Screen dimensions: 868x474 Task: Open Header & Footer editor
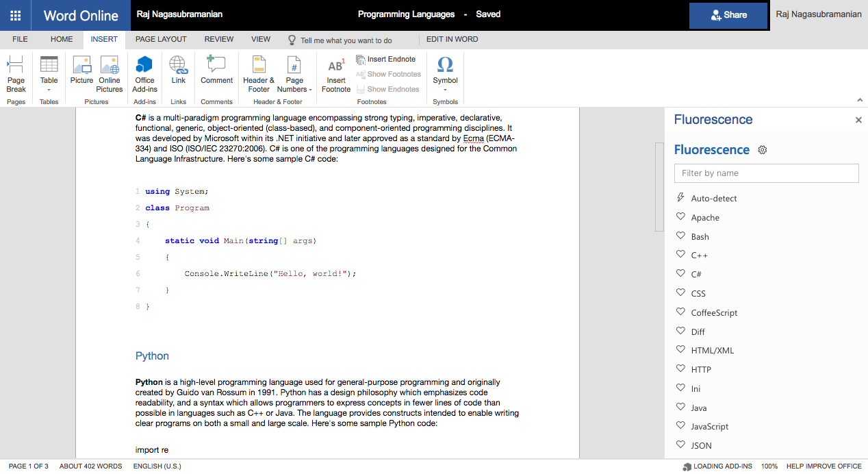(259, 74)
